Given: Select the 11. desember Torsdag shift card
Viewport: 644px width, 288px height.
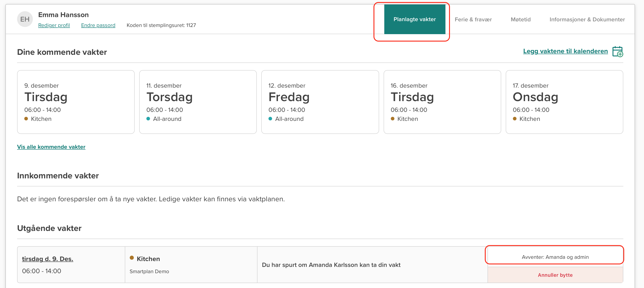Looking at the screenshot, I should point(198,102).
